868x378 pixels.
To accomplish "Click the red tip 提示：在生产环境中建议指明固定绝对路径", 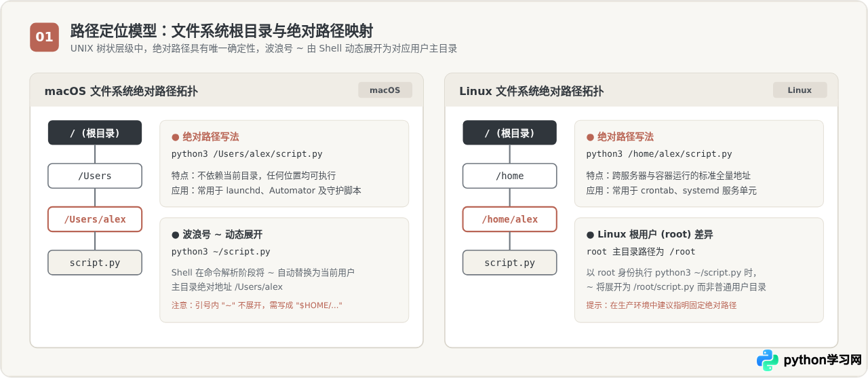I will 661,305.
